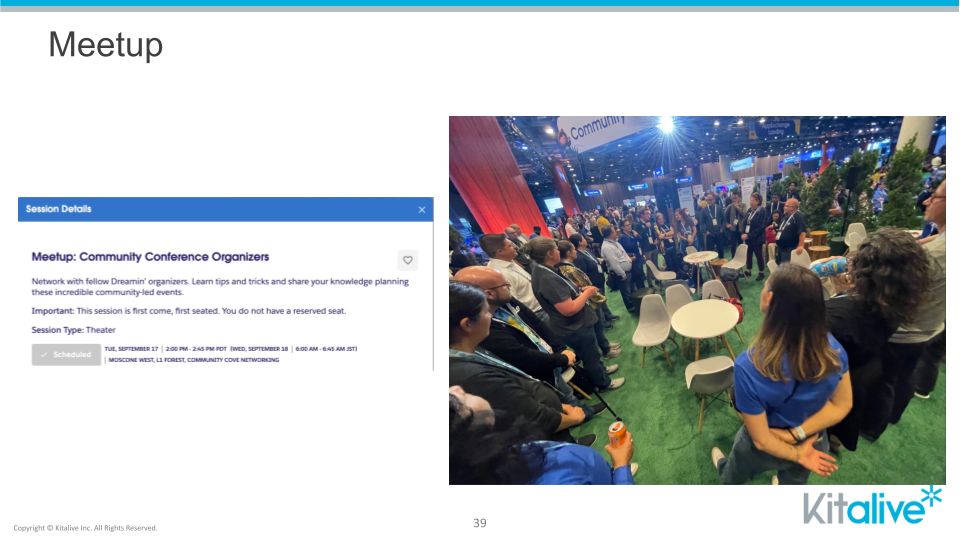This screenshot has height=540, width=960.
Task: Click the "2:00 PM - 2:45 PM PDT" time
Action: pos(196,349)
